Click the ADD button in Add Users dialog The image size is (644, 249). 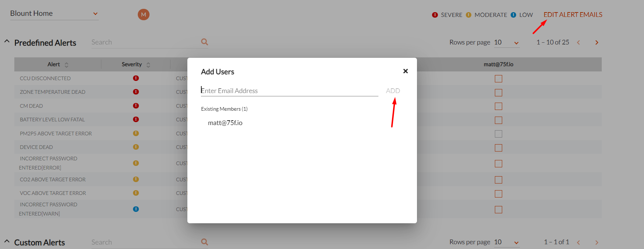393,91
